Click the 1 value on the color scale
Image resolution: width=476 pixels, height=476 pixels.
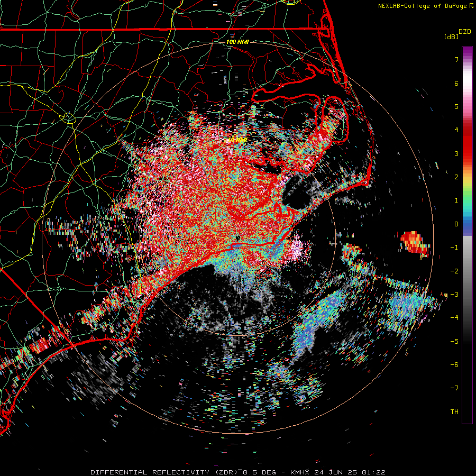[x=456, y=200]
